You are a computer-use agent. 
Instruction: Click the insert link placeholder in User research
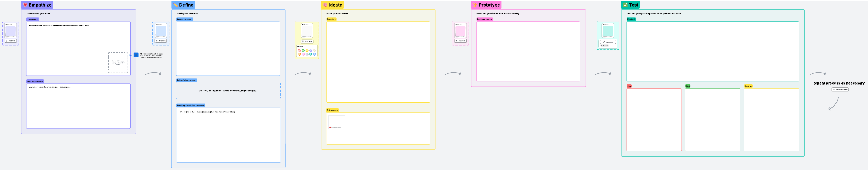click(x=118, y=63)
